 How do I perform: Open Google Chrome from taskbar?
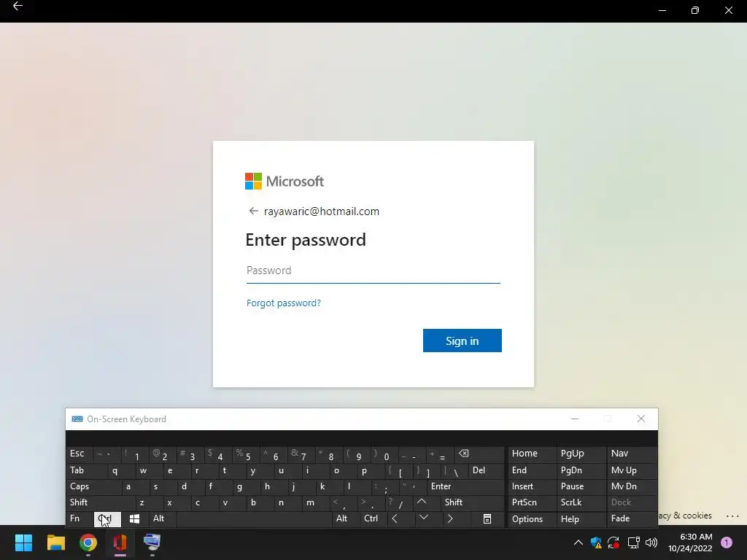pos(88,542)
